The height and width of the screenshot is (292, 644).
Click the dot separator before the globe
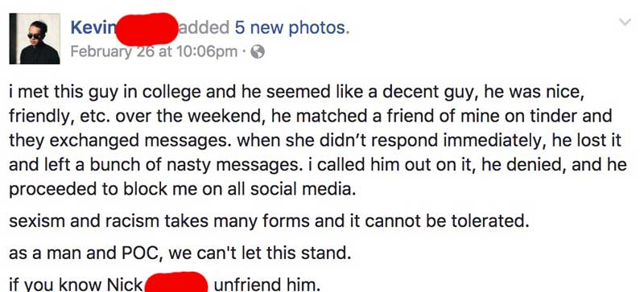click(245, 52)
